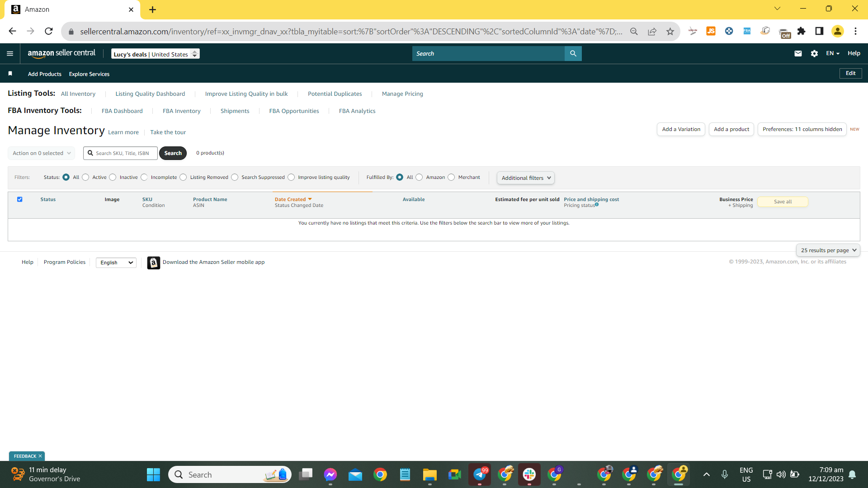Open the Seller Central hamburger menu

(x=10, y=53)
